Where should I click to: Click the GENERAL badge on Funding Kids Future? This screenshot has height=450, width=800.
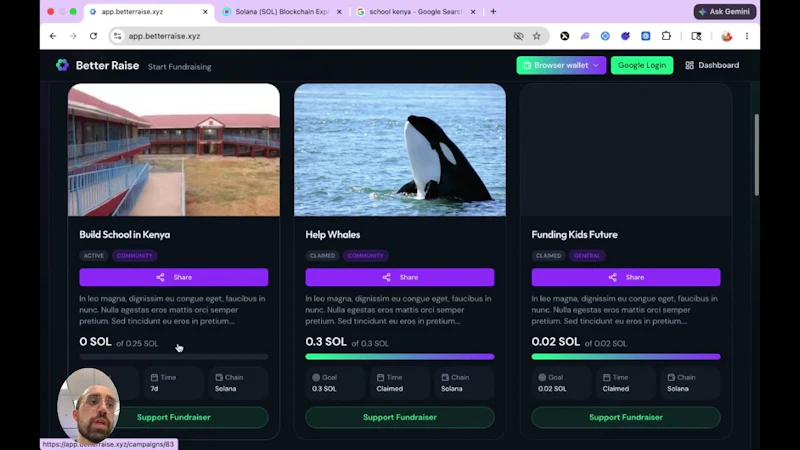(587, 256)
